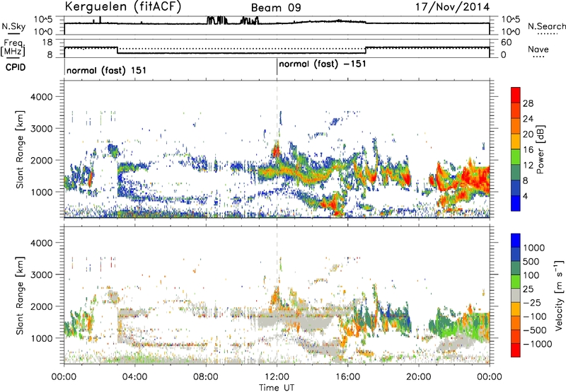Click the 4 tick on Power colorbar
Screen dimensions: 566x392
[526, 196]
